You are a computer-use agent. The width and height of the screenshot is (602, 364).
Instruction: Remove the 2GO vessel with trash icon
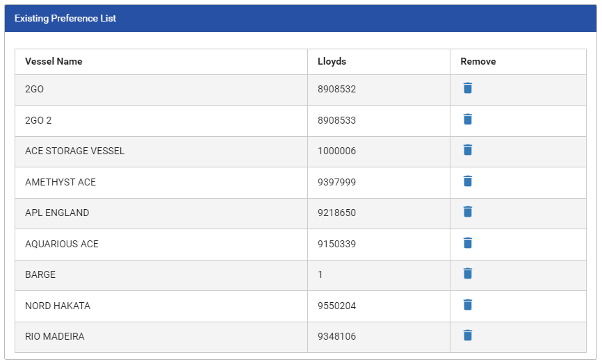pos(468,88)
